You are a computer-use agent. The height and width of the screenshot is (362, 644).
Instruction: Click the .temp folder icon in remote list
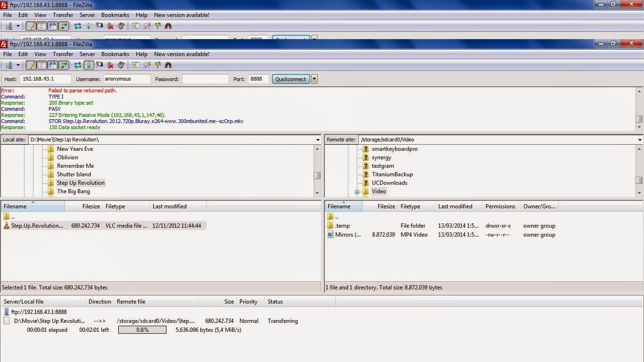(x=330, y=226)
